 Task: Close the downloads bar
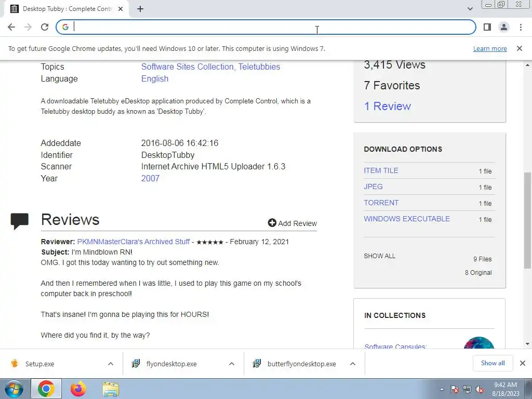click(523, 363)
